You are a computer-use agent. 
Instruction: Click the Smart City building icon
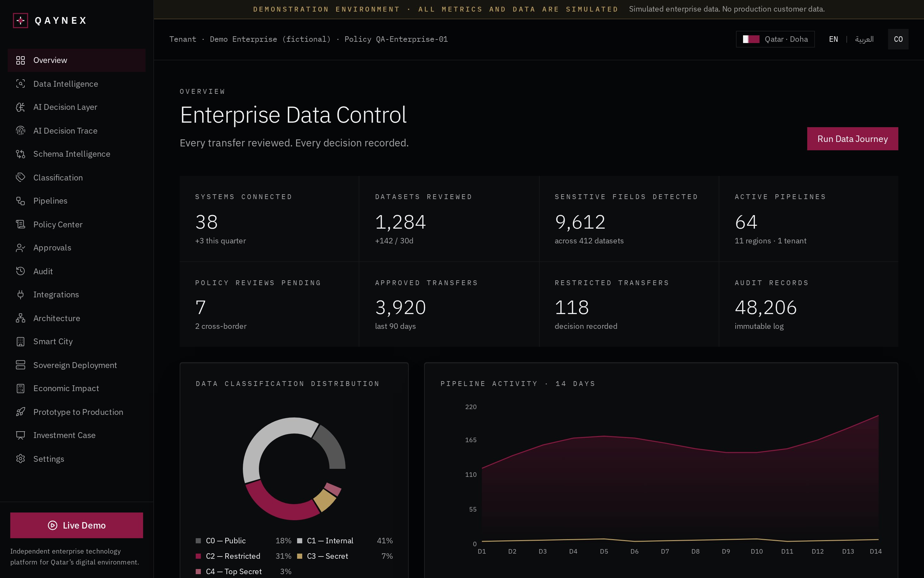(21, 341)
